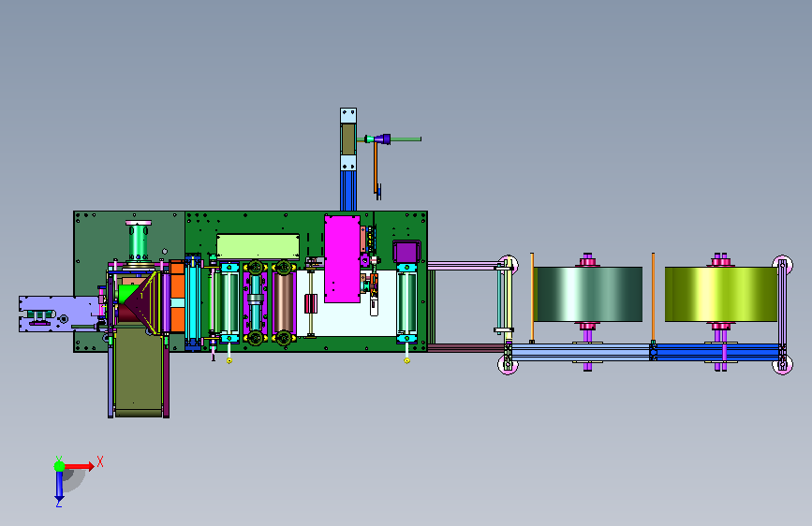812x526 pixels.
Task: Pick the green horizontal rod at the top
Action: 406,139
